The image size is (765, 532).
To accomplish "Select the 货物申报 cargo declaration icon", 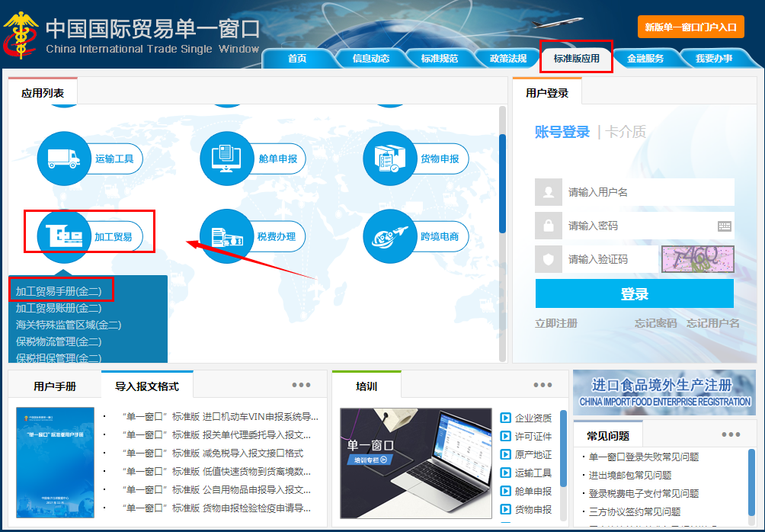I will (390, 159).
